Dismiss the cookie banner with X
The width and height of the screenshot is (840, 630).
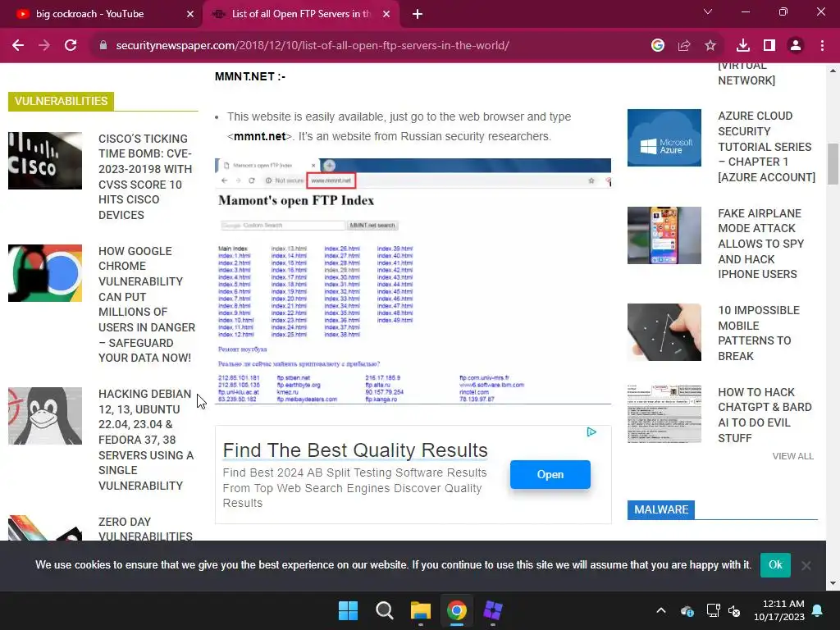point(806,565)
